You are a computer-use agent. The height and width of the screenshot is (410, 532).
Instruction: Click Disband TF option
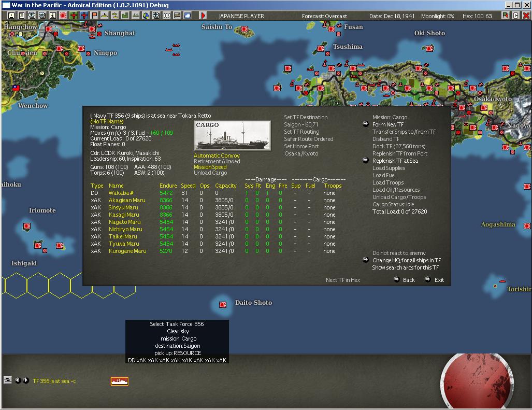tap(386, 139)
